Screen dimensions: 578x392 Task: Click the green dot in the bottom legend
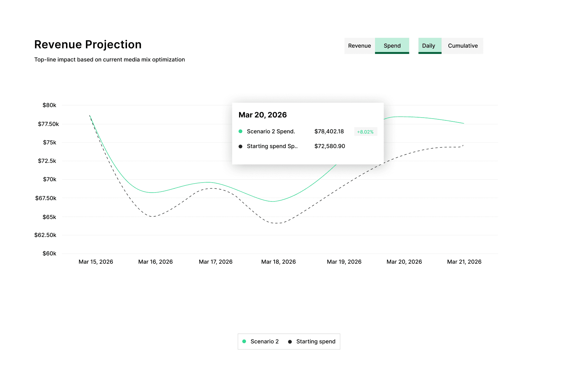[x=244, y=341]
